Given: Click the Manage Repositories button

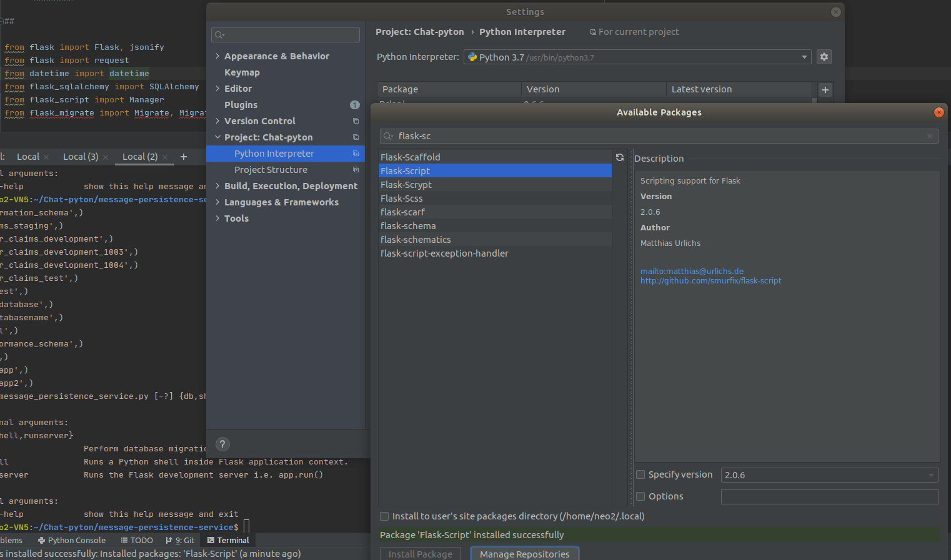Looking at the screenshot, I should 524,554.
